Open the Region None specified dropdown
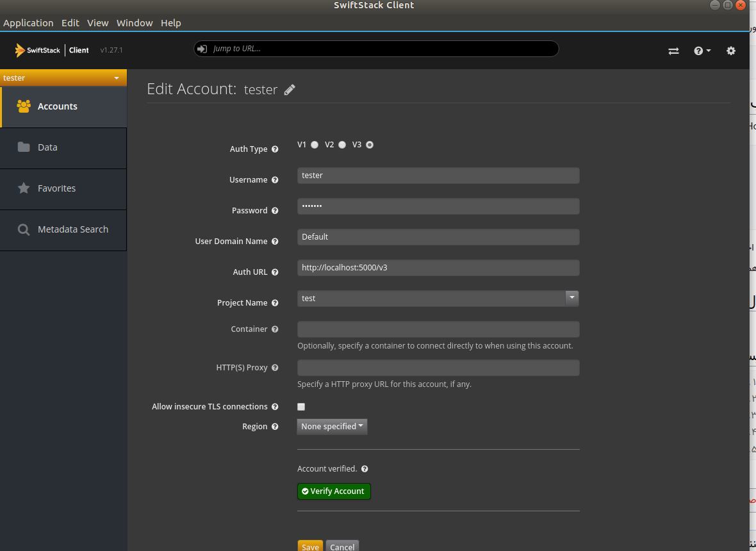Image resolution: width=756 pixels, height=551 pixels. coord(332,427)
